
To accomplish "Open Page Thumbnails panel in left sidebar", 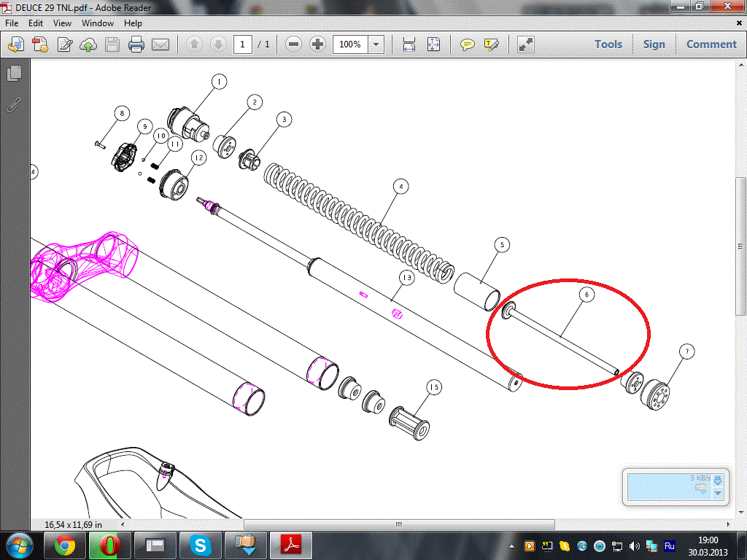I will coord(14,74).
